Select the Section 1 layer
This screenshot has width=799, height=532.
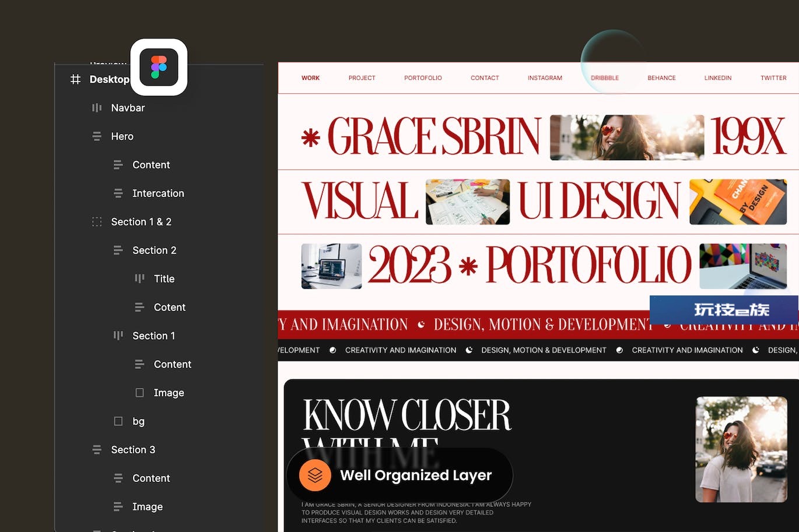tap(153, 336)
